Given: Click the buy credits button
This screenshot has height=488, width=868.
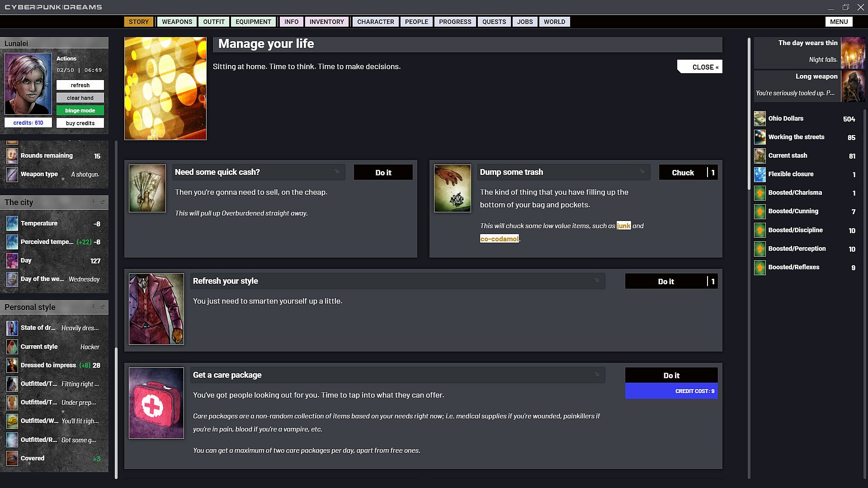Looking at the screenshot, I should 80,123.
